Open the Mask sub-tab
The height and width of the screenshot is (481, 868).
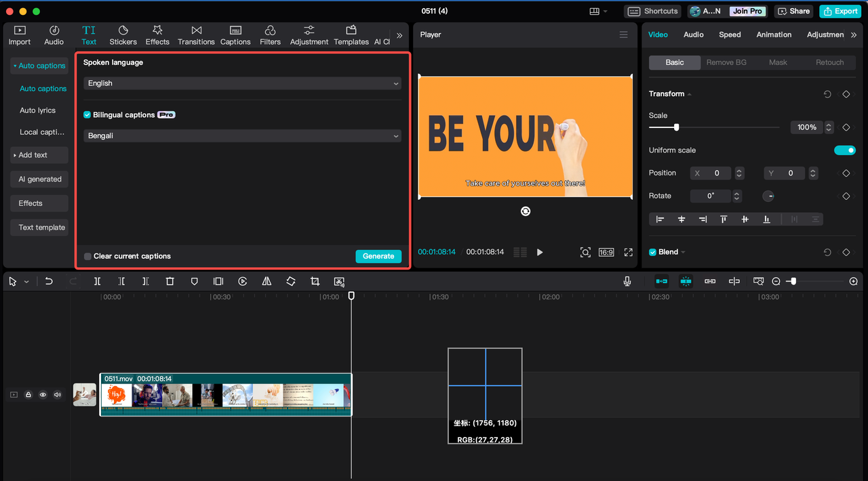pos(778,62)
